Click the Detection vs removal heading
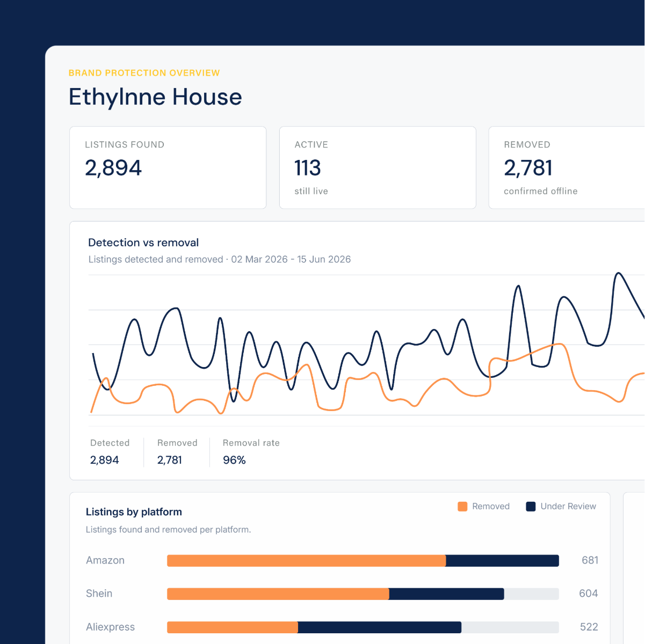The height and width of the screenshot is (644, 645). [143, 243]
